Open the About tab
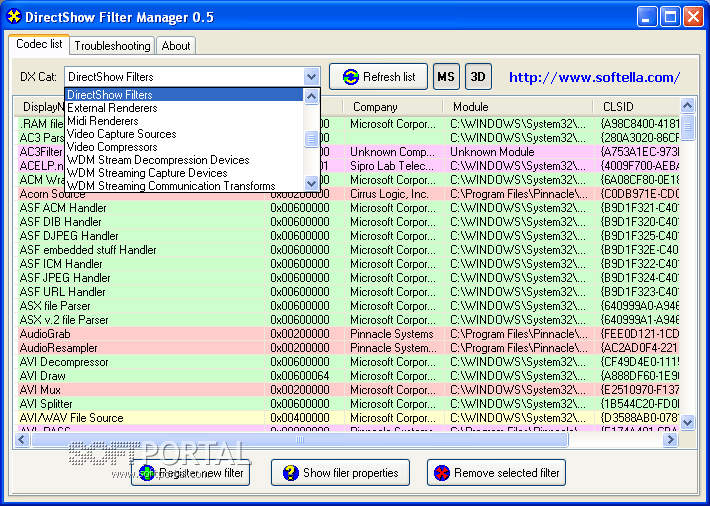Image resolution: width=710 pixels, height=506 pixels. [x=176, y=46]
